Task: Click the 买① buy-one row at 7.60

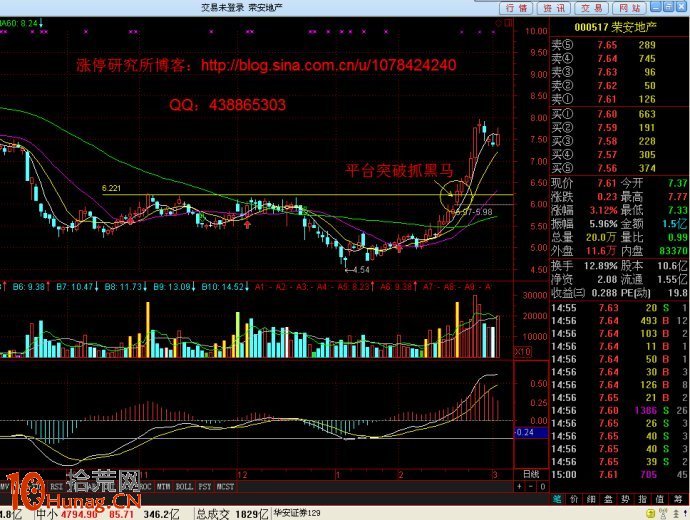Action: (x=619, y=114)
